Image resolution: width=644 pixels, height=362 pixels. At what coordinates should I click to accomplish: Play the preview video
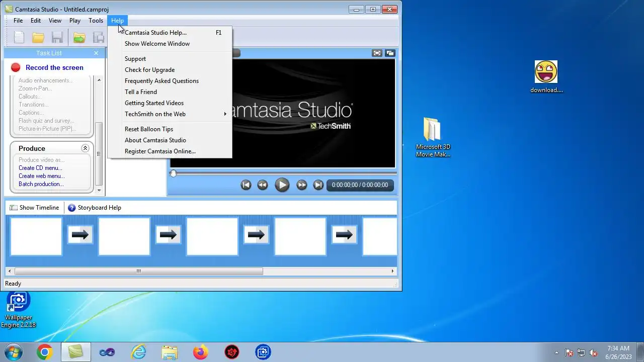point(282,185)
